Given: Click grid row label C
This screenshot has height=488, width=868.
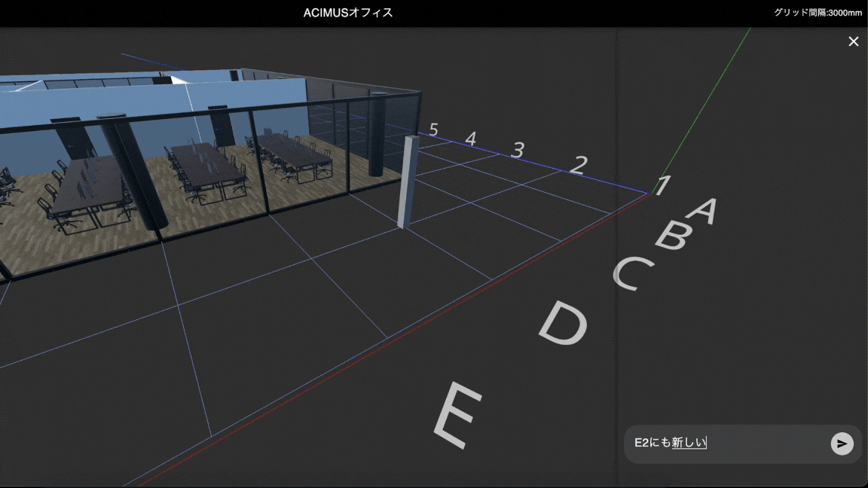Looking at the screenshot, I should [631, 273].
